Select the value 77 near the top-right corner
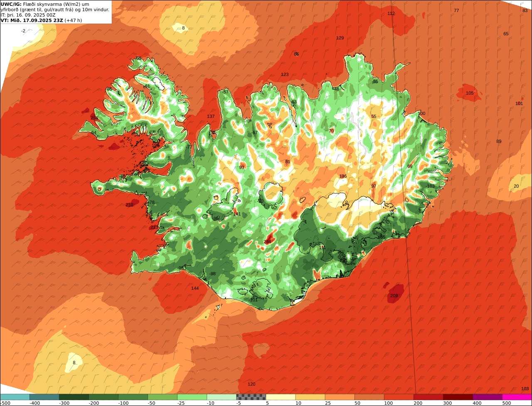The image size is (532, 406). [x=456, y=10]
